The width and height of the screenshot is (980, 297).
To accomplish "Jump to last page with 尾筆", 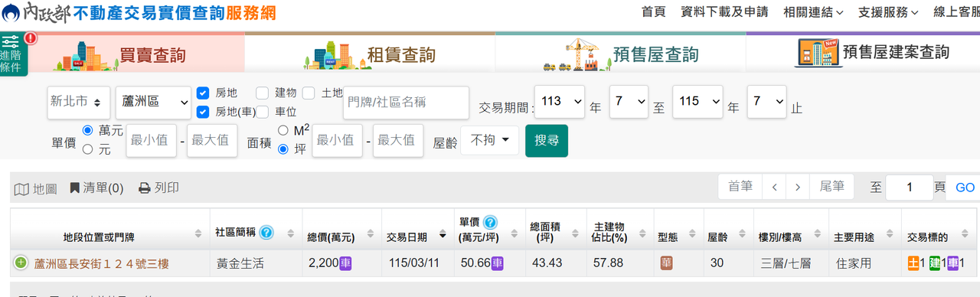I will (x=831, y=187).
